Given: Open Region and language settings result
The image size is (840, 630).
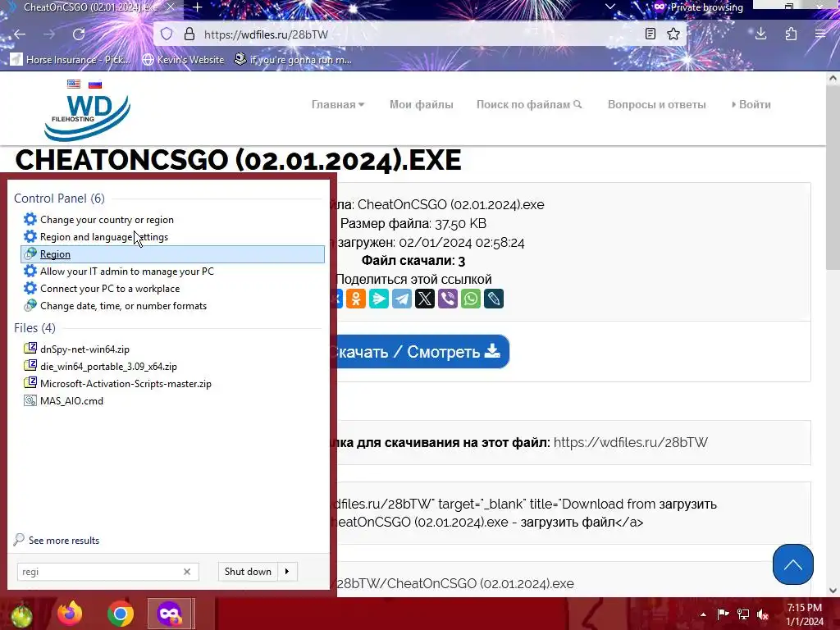Looking at the screenshot, I should click(172, 237).
